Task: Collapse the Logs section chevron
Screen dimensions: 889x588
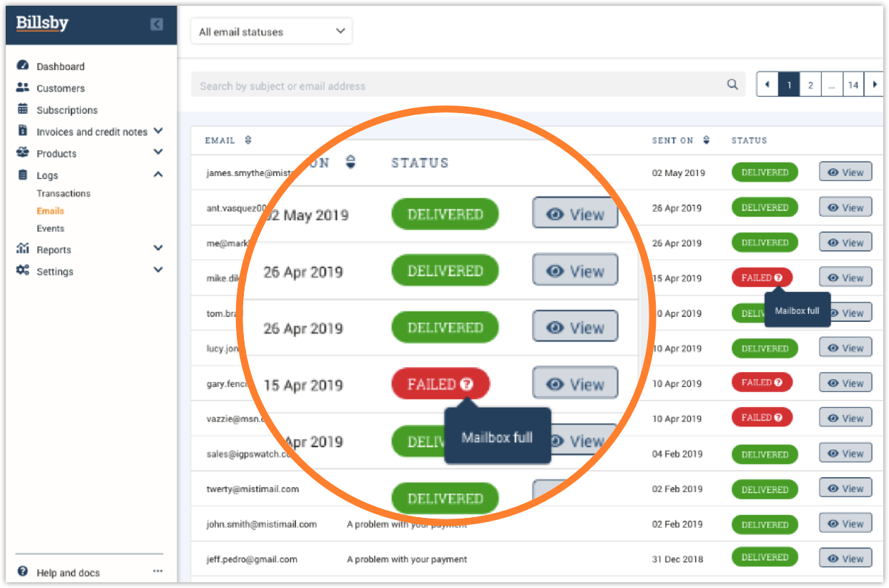Action: point(158,175)
